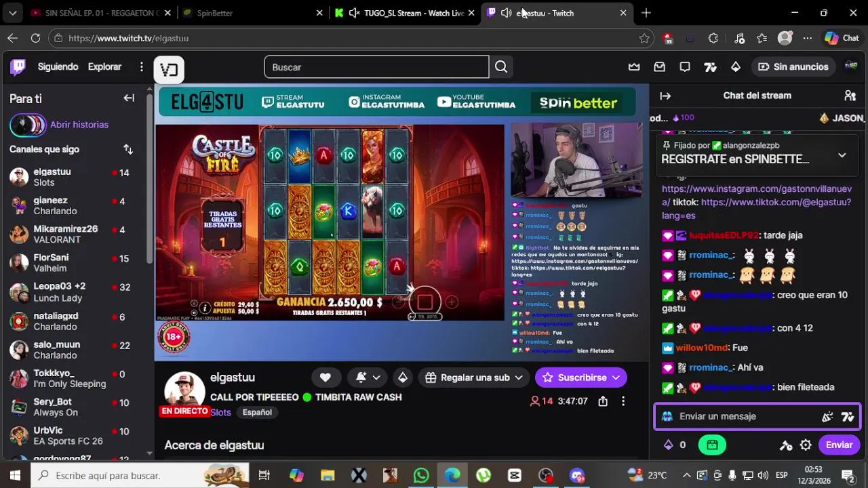The width and height of the screenshot is (868, 488).
Task: Open the Regalar una sub dropdown
Action: pyautogui.click(x=475, y=378)
